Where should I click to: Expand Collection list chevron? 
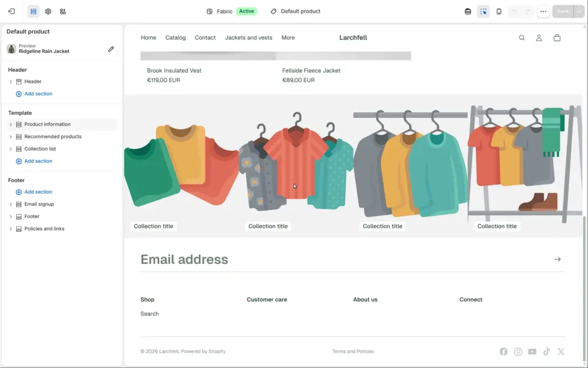click(10, 149)
